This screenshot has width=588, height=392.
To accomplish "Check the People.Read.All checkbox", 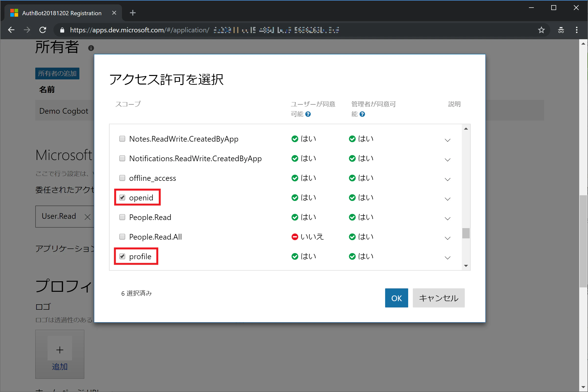I will pyautogui.click(x=122, y=236).
